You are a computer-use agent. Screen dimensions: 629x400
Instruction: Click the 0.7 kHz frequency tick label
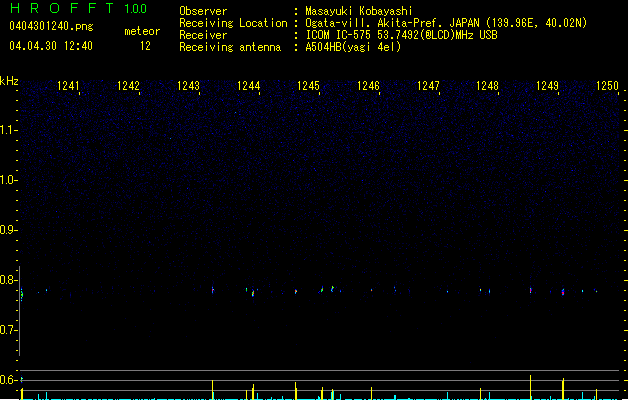pos(8,330)
